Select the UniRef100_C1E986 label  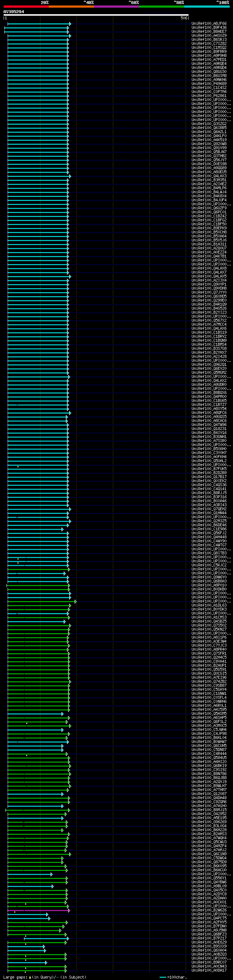pyautogui.click(x=209, y=529)
